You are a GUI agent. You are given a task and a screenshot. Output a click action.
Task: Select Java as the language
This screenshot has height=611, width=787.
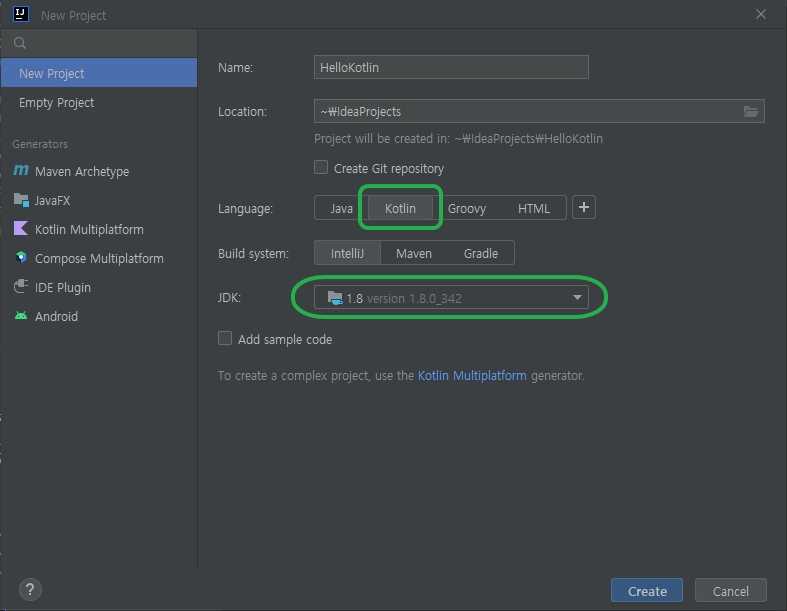[341, 208]
